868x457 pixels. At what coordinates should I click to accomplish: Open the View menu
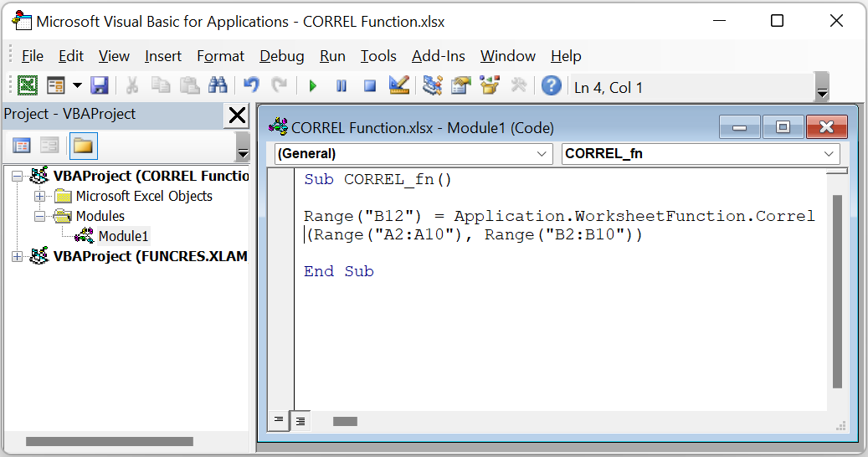click(x=114, y=56)
